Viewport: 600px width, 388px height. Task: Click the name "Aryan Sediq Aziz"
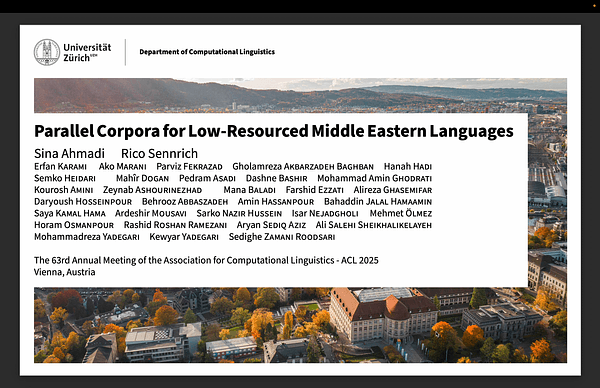[x=271, y=225]
